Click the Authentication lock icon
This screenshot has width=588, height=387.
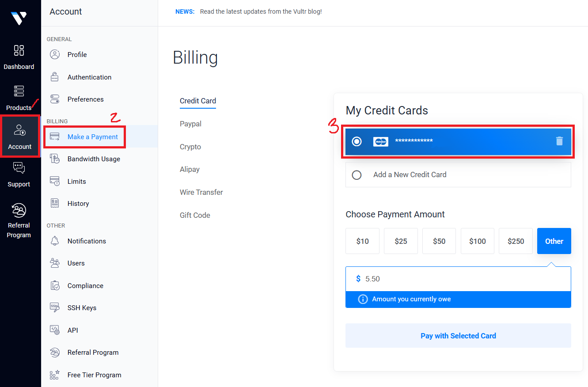[x=55, y=77]
